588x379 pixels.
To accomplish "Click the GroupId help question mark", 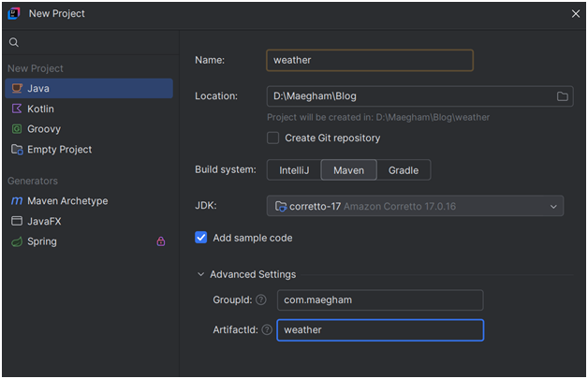I will tap(261, 299).
